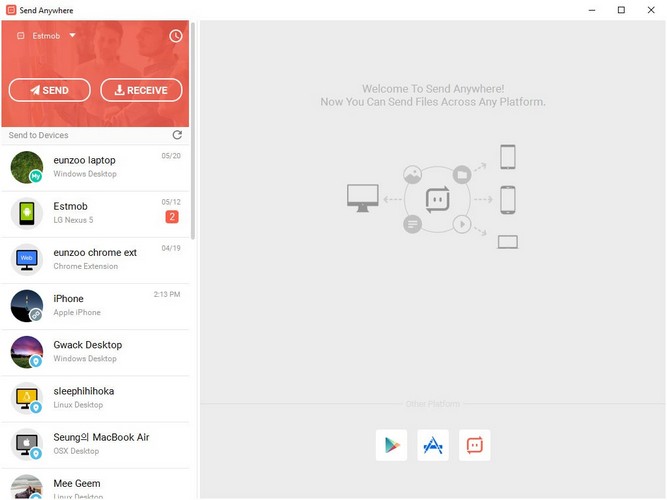Image resolution: width=667 pixels, height=500 pixels.
Task: Refresh the Send to Devices list
Action: 177,135
